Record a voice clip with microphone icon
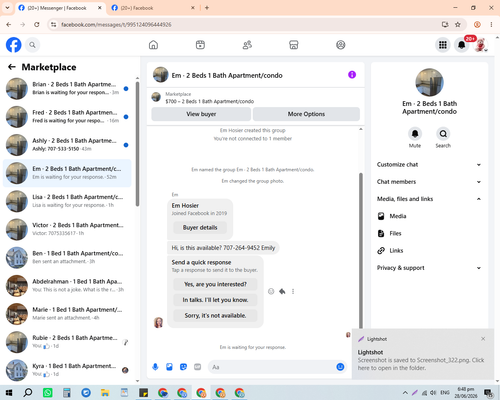Screen dimensions: 500x400 pyautogui.click(x=155, y=367)
